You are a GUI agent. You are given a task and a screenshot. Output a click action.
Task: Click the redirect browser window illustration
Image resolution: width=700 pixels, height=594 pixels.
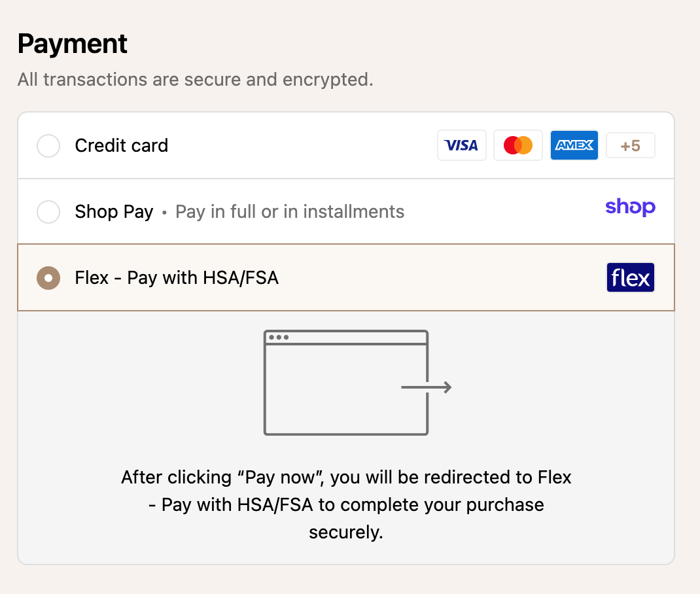[345, 383]
